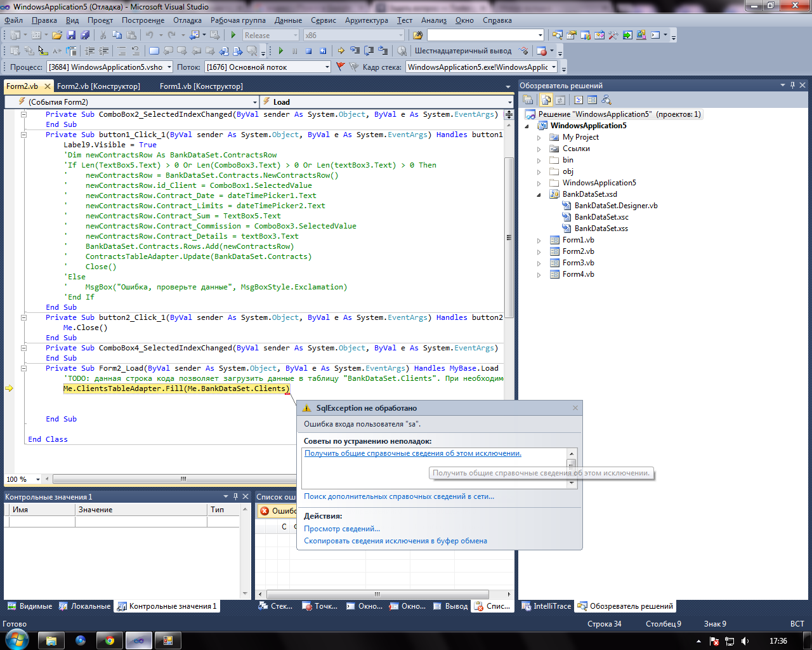This screenshot has width=812, height=650.
Task: Expand the My Project node
Action: (539, 137)
